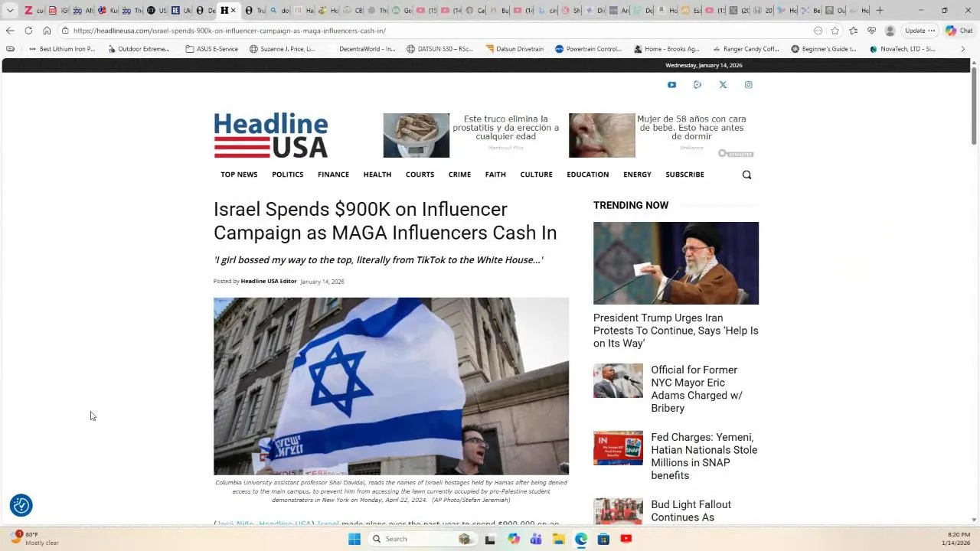Open 'Outdoor Extreme...' bookmark
980x551 pixels.
coord(139,49)
